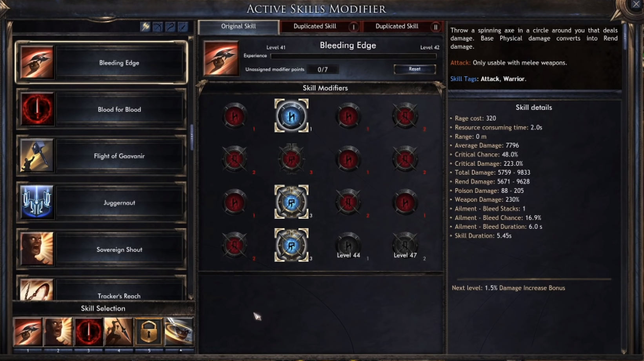Click the lightning filter icon above skill list

tap(145, 27)
